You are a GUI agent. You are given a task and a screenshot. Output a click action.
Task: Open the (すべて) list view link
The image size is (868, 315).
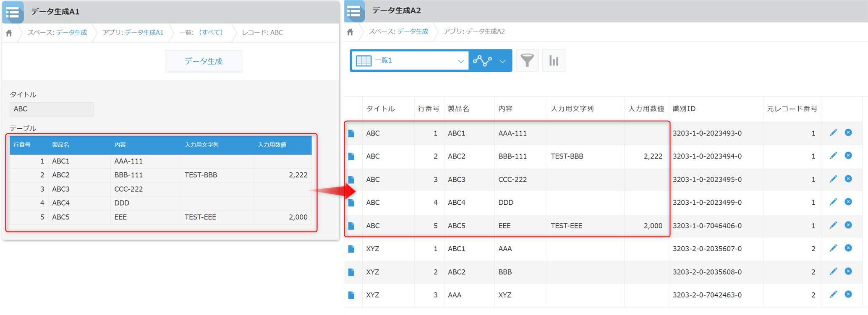click(x=211, y=33)
